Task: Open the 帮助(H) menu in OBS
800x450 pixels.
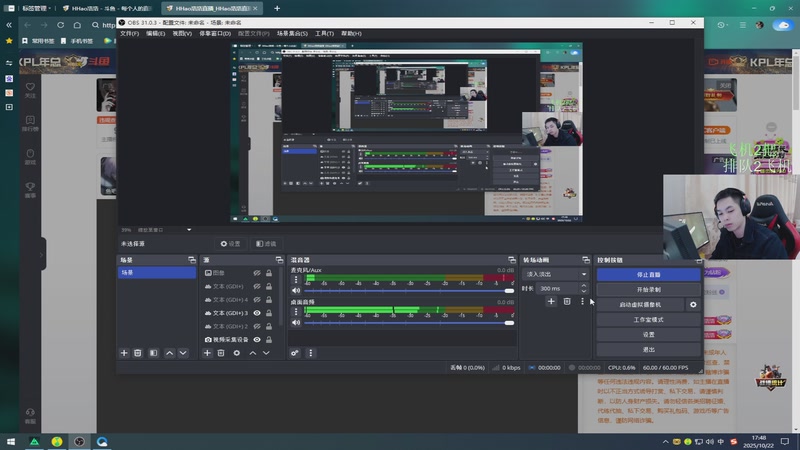Action: (351, 34)
